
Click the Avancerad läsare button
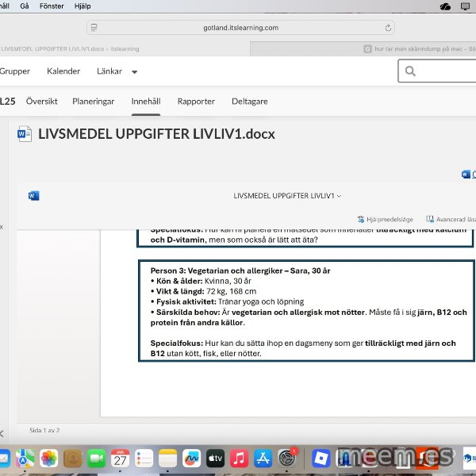pos(451,219)
